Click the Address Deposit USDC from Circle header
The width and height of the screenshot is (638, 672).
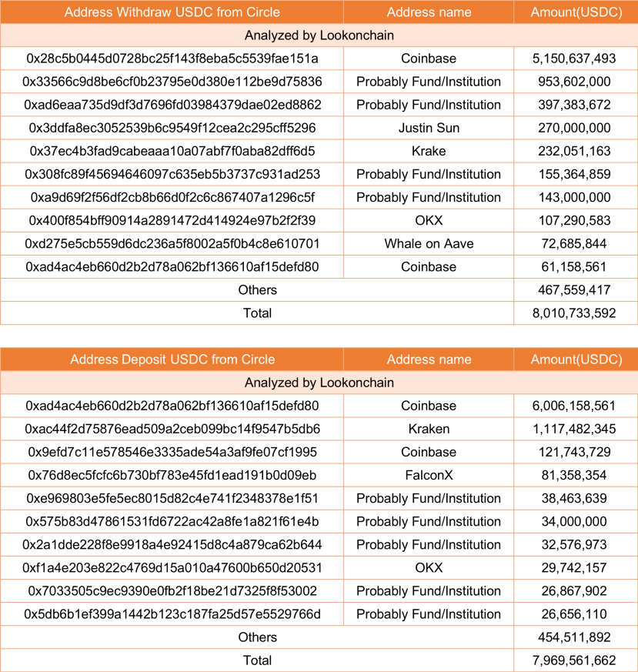pos(172,359)
